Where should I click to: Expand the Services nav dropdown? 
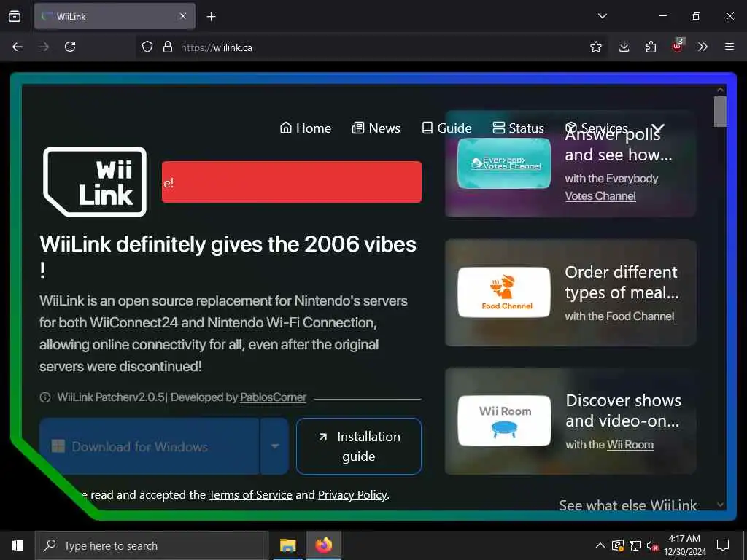pos(614,128)
